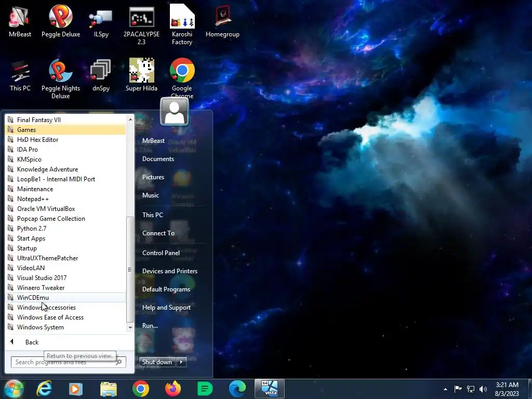Select the Karoshi Factory desktop icon
The image size is (532, 399).
182,24
